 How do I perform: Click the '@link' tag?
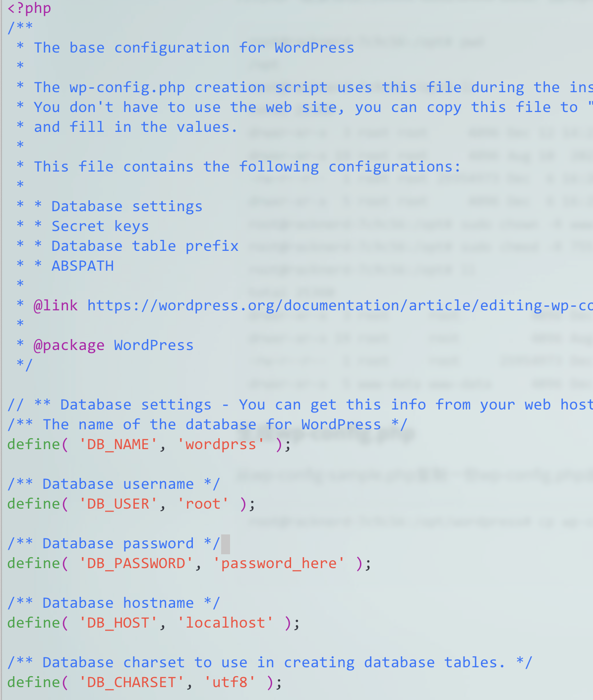[56, 305]
